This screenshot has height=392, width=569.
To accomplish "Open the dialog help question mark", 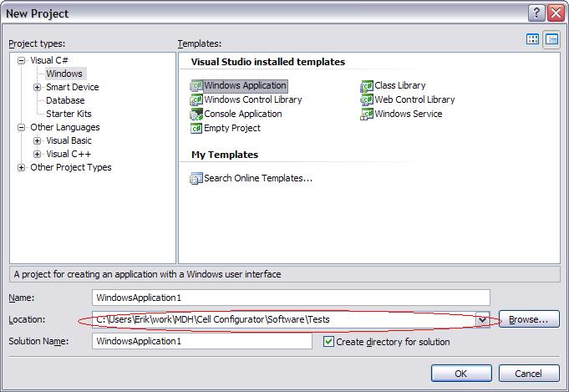I will 536,13.
